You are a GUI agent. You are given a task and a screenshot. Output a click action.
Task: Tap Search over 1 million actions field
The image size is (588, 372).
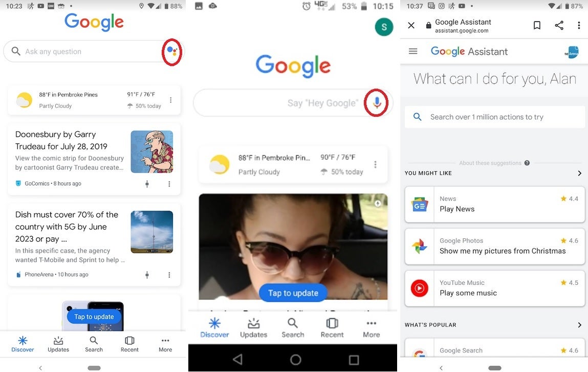coord(495,117)
